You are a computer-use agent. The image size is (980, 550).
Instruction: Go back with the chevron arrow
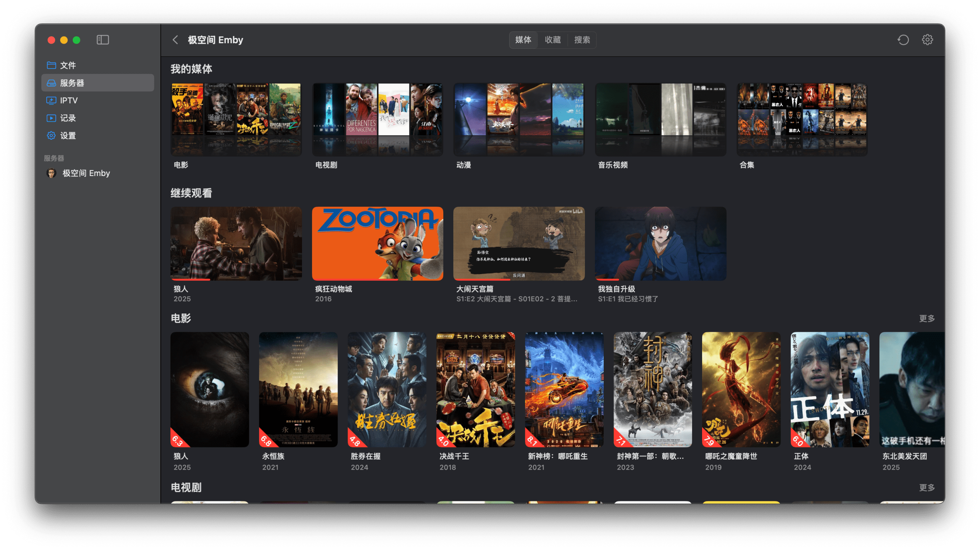click(x=175, y=40)
